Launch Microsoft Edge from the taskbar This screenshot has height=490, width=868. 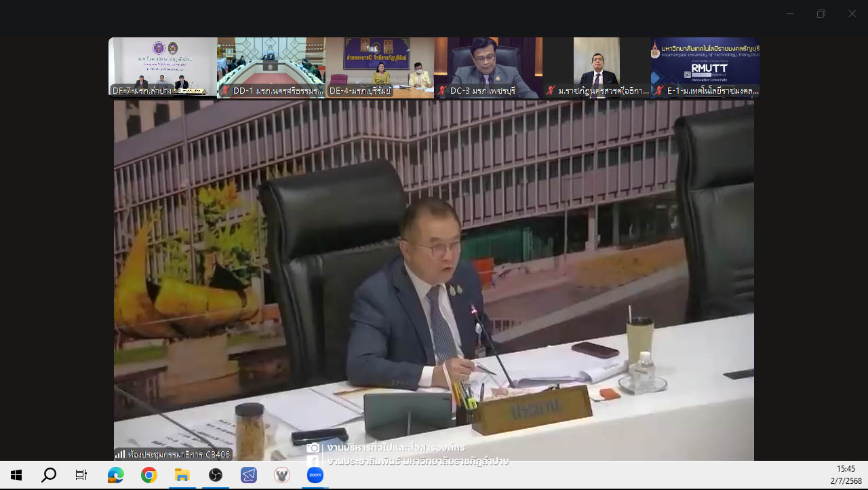(116, 475)
